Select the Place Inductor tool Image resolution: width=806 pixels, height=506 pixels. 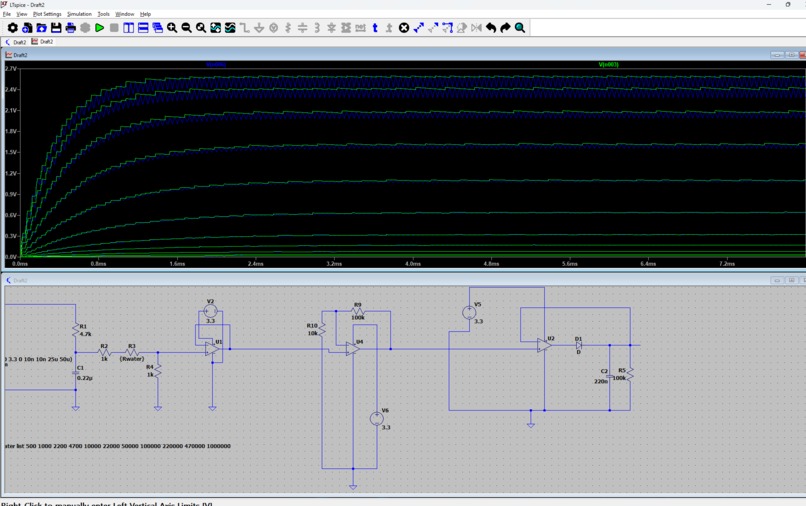(x=317, y=28)
